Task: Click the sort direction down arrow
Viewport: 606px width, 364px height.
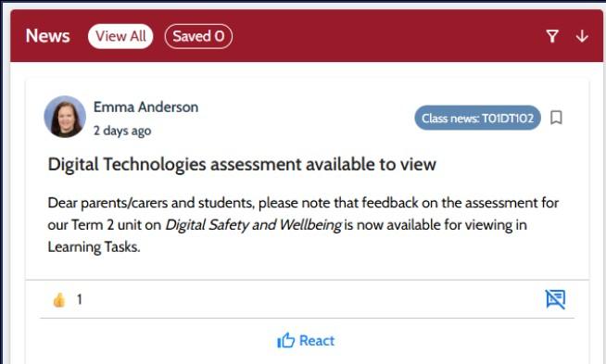Action: pyautogui.click(x=582, y=36)
